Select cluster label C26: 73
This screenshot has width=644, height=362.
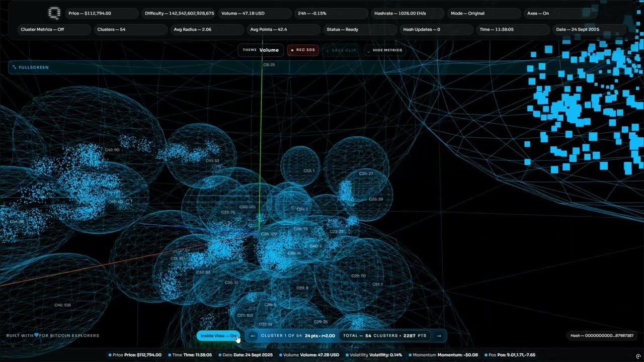pyautogui.click(x=300, y=229)
